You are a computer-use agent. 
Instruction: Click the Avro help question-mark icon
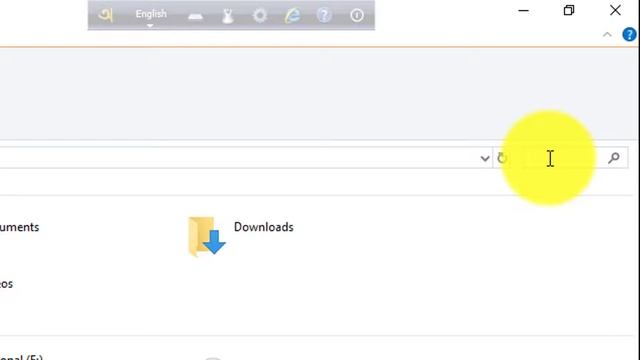[324, 16]
